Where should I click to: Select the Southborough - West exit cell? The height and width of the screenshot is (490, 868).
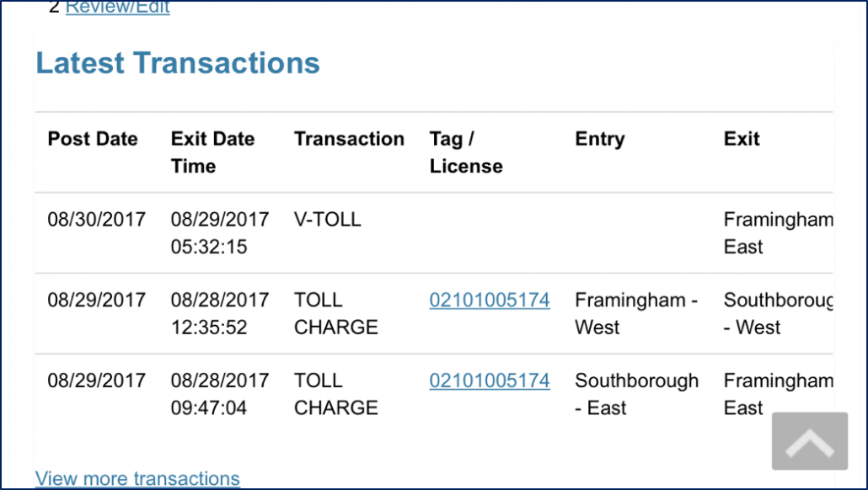pos(777,313)
